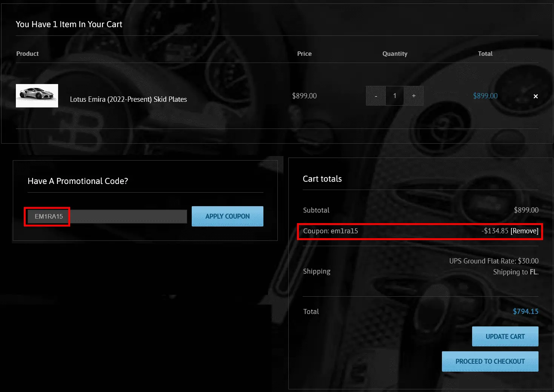Click the Update Cart button
This screenshot has height=392, width=554.
[x=505, y=336]
